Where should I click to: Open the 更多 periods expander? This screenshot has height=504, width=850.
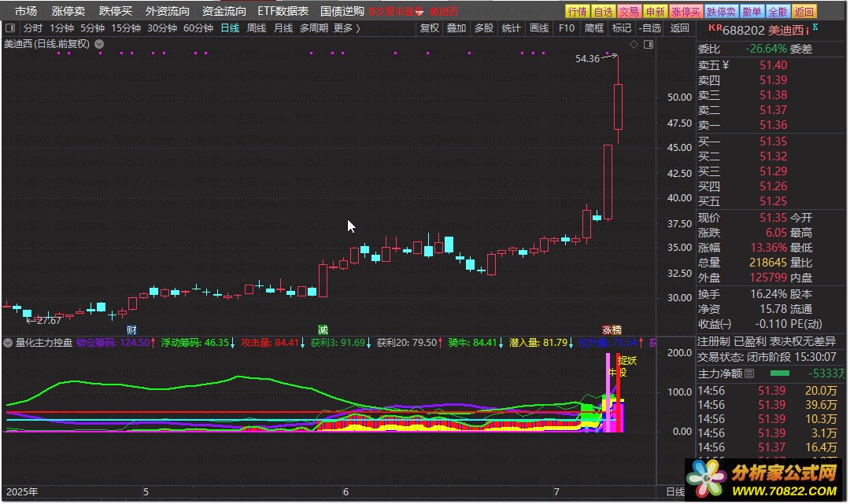click(347, 28)
